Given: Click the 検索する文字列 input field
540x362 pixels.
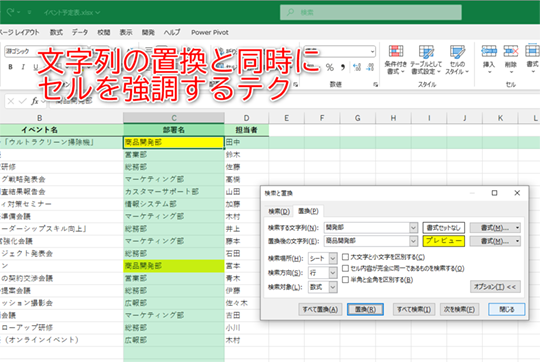Looking at the screenshot, I should (367, 227).
